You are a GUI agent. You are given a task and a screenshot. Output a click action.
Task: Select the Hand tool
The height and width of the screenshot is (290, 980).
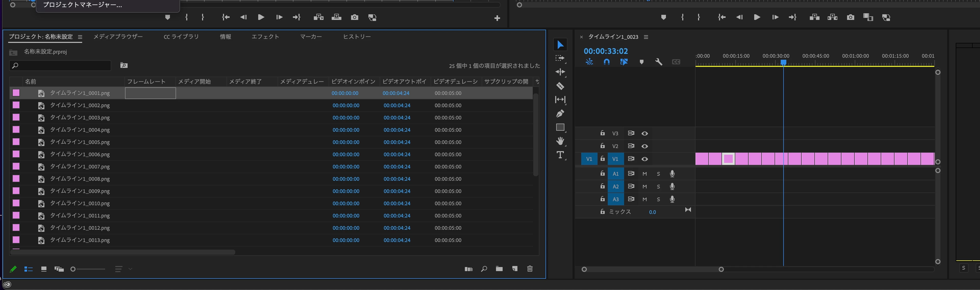tap(560, 141)
